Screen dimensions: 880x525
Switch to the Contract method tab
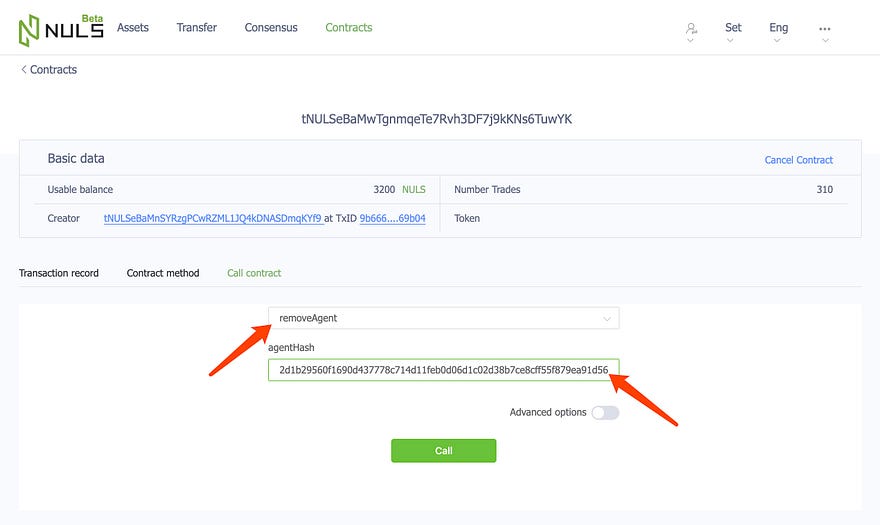pos(163,273)
